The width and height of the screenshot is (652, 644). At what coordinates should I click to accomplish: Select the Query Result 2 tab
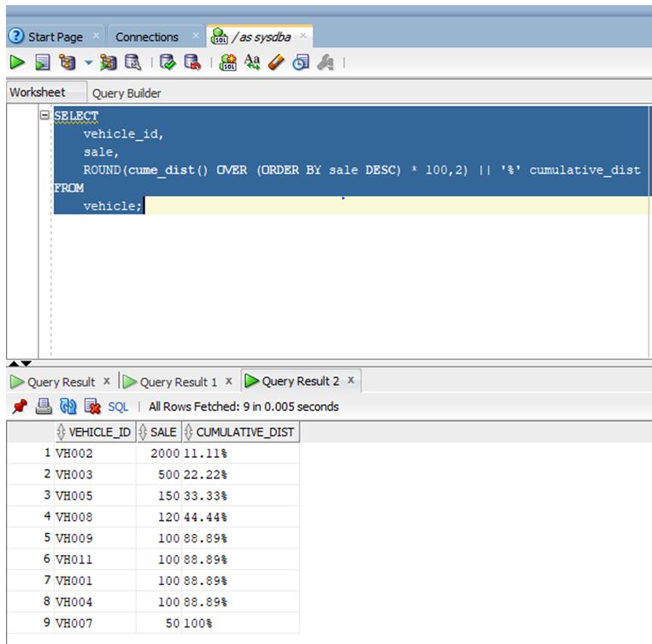(x=301, y=381)
